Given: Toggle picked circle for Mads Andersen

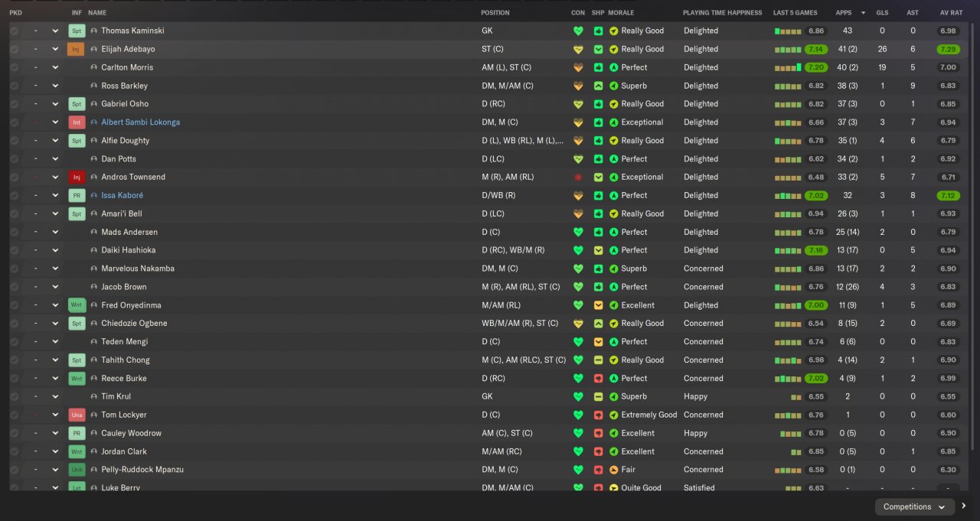Looking at the screenshot, I should click(x=14, y=232).
